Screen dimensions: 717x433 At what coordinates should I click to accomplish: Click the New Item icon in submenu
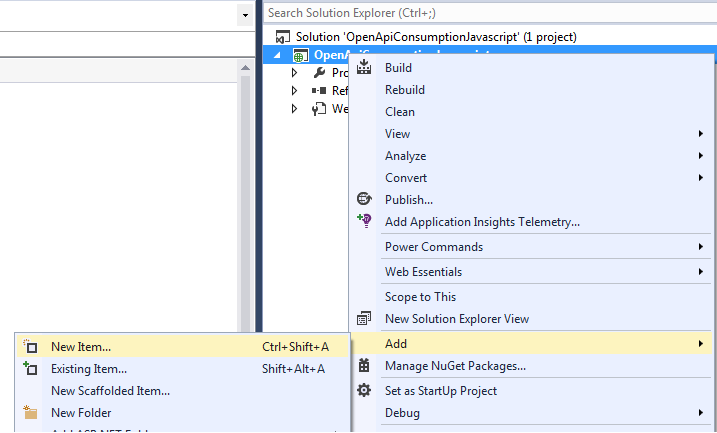(x=30, y=347)
